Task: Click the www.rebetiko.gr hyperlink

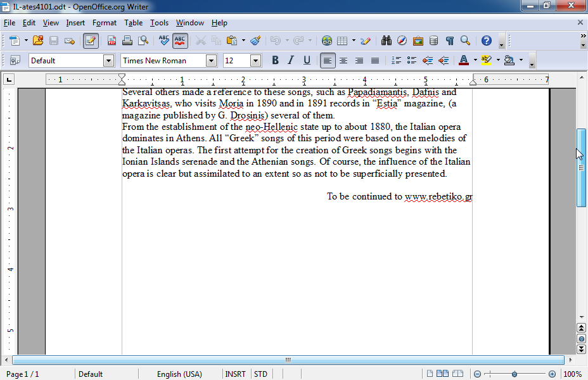Action: 438,196
